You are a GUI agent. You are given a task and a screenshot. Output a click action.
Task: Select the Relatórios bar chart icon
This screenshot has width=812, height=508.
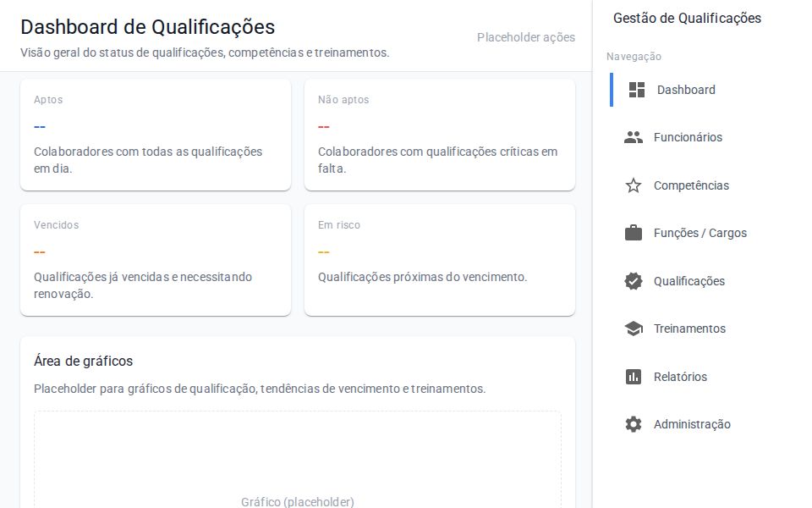tap(634, 377)
